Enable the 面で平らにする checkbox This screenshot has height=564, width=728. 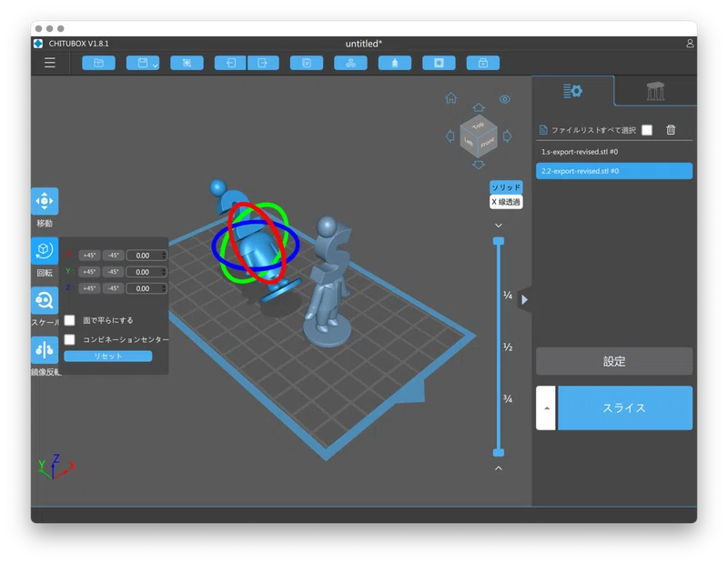click(70, 320)
